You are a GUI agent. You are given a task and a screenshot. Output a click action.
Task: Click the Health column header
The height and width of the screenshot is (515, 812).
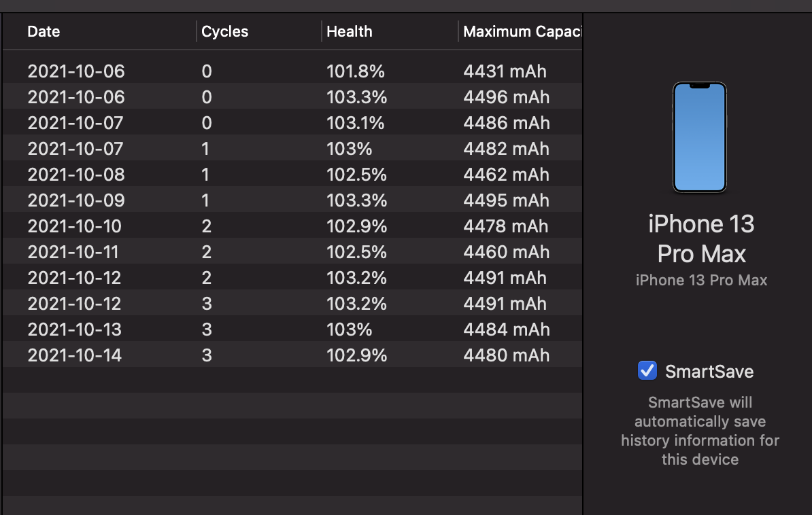[350, 32]
